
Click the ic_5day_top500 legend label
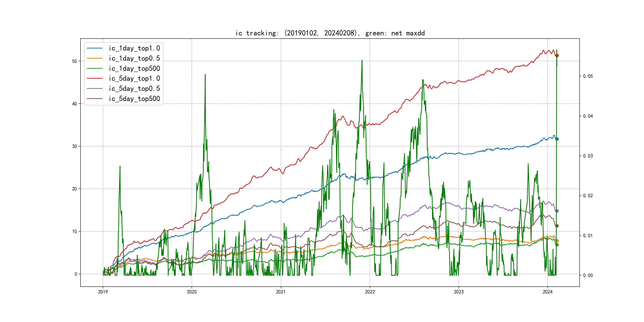click(134, 99)
